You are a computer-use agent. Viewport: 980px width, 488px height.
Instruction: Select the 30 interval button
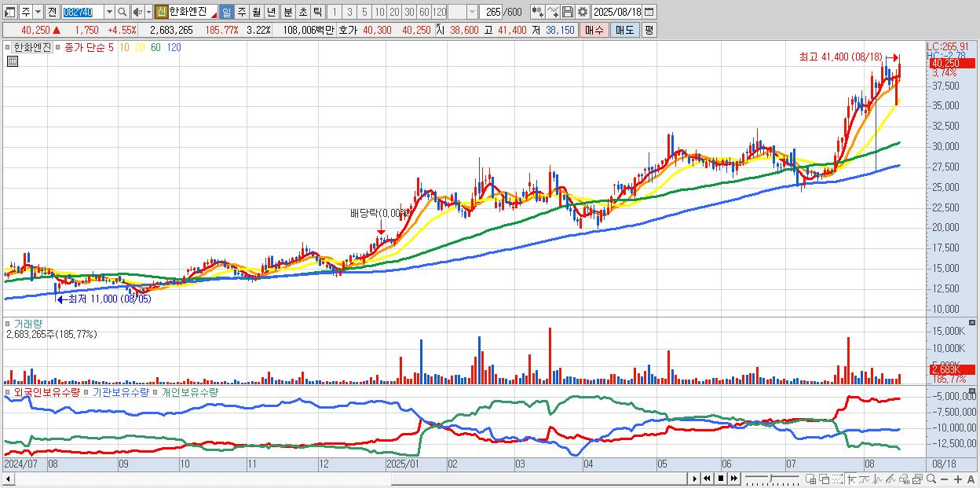[x=409, y=12]
